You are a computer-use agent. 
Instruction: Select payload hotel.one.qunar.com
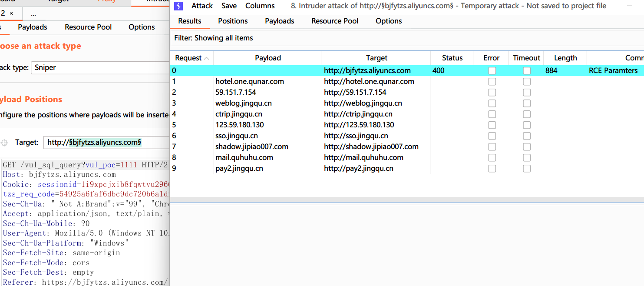click(250, 81)
